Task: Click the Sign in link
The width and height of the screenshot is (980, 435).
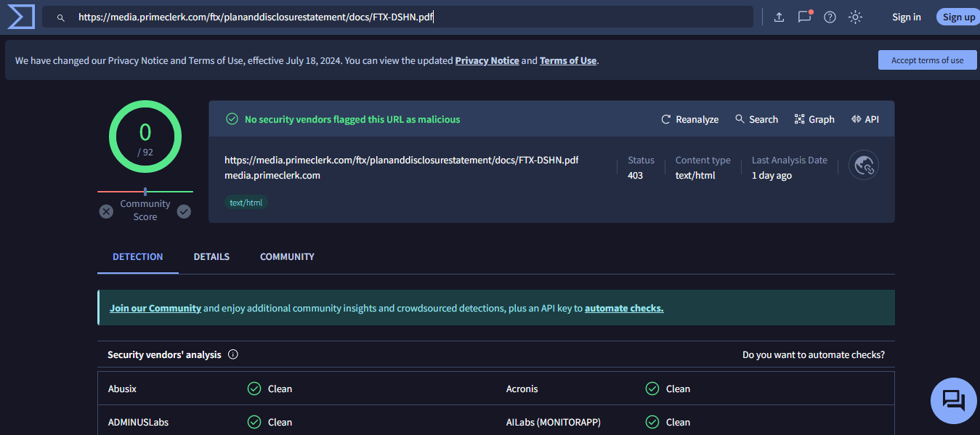Action: tap(907, 17)
